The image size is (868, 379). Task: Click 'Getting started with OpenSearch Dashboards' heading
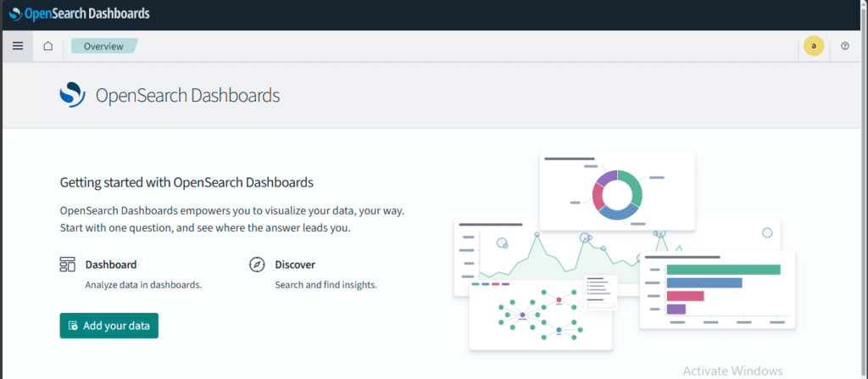click(186, 181)
